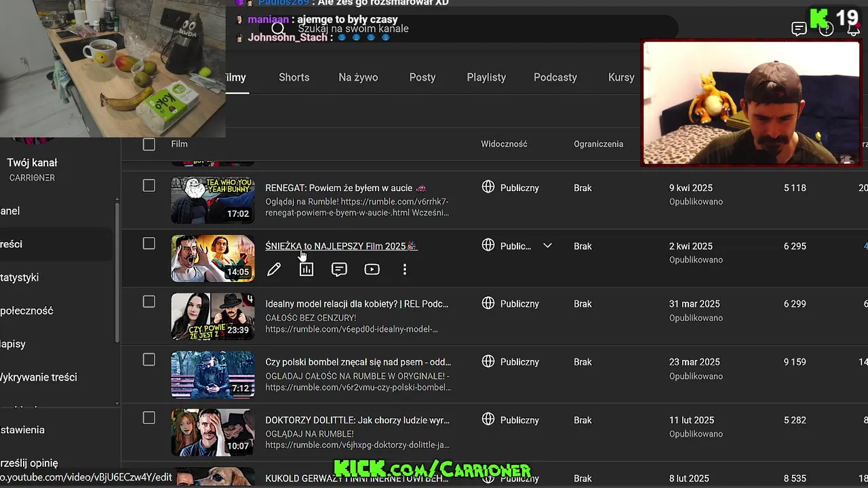Image resolution: width=868 pixels, height=488 pixels.
Task: Switch to the Playlisty tab
Action: (x=486, y=77)
